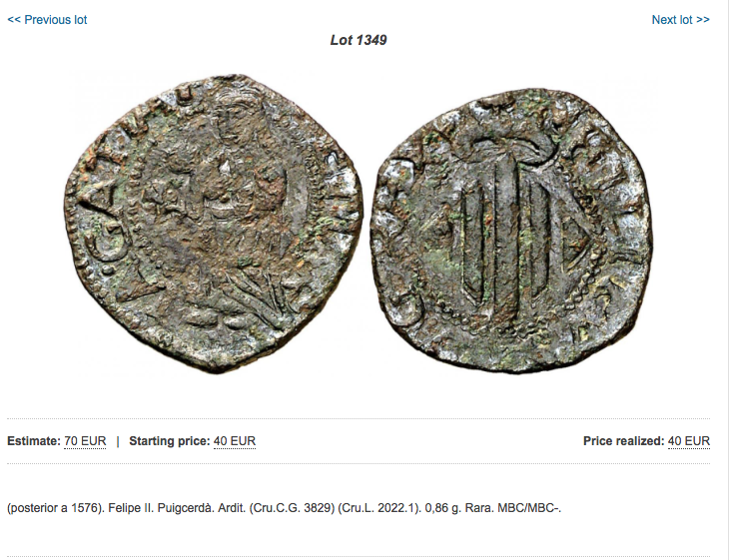Open the Next lot link
729x560 pixels.
click(681, 20)
